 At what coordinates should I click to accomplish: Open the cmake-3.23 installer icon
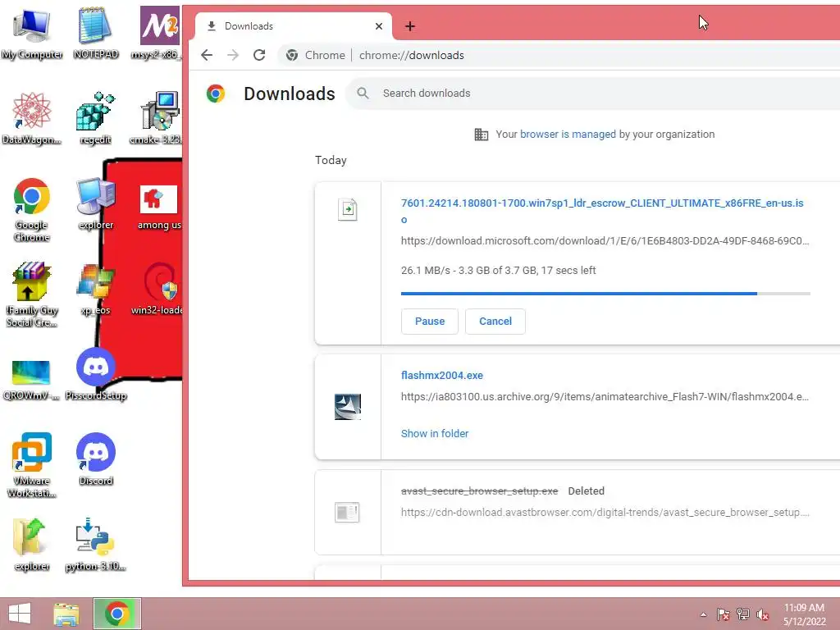(x=159, y=118)
